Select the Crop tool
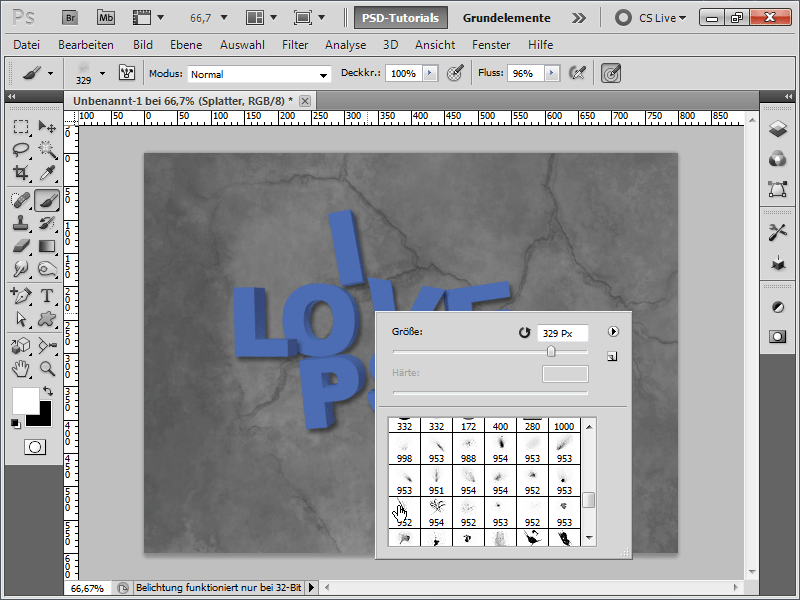The width and height of the screenshot is (800, 600). [x=21, y=172]
